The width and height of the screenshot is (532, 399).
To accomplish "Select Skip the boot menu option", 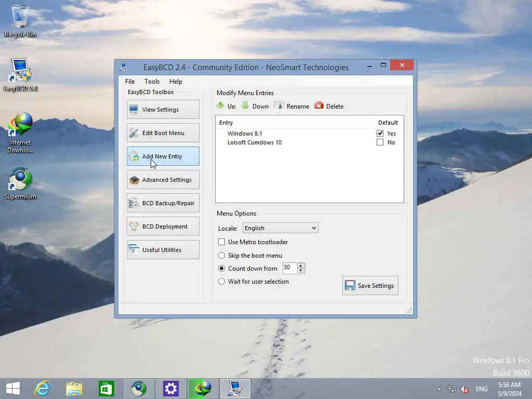I will (x=221, y=256).
